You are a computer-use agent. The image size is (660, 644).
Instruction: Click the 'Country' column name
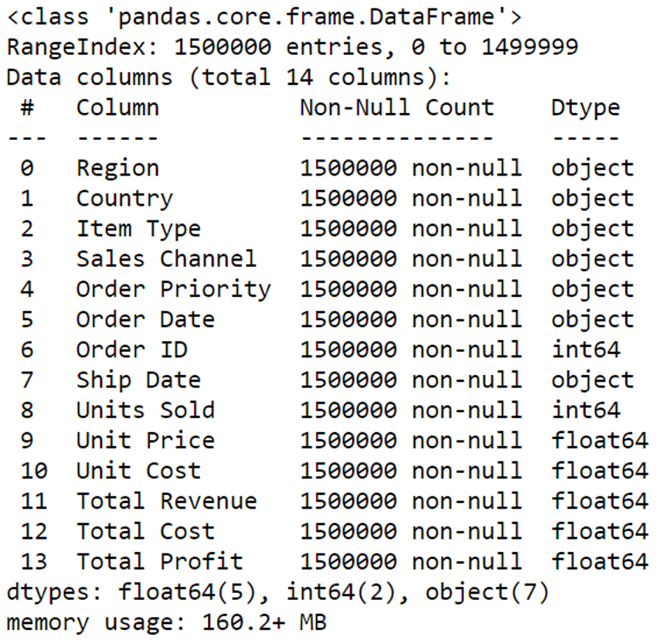(x=124, y=199)
